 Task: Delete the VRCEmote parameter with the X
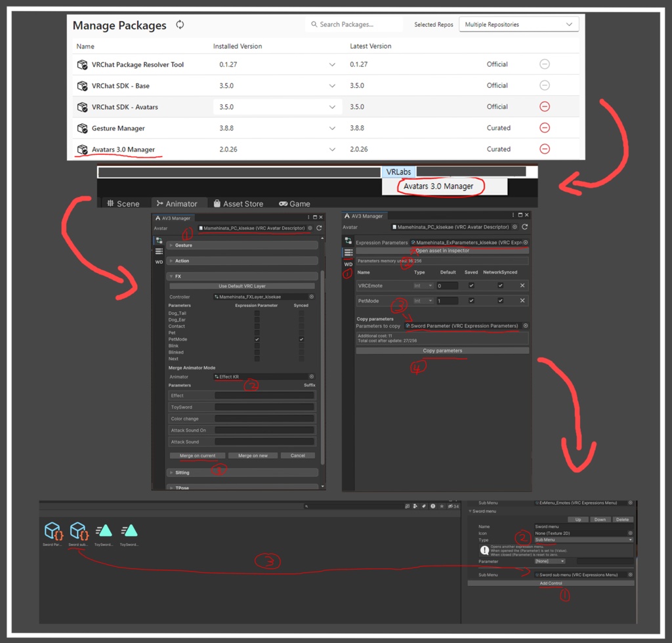point(522,285)
